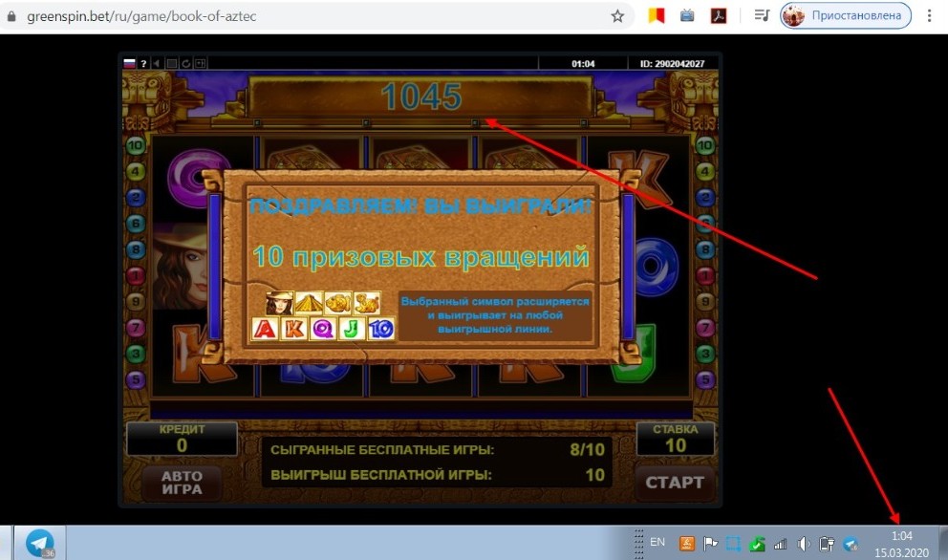
Task: Open the game help question mark
Action: pos(143,63)
